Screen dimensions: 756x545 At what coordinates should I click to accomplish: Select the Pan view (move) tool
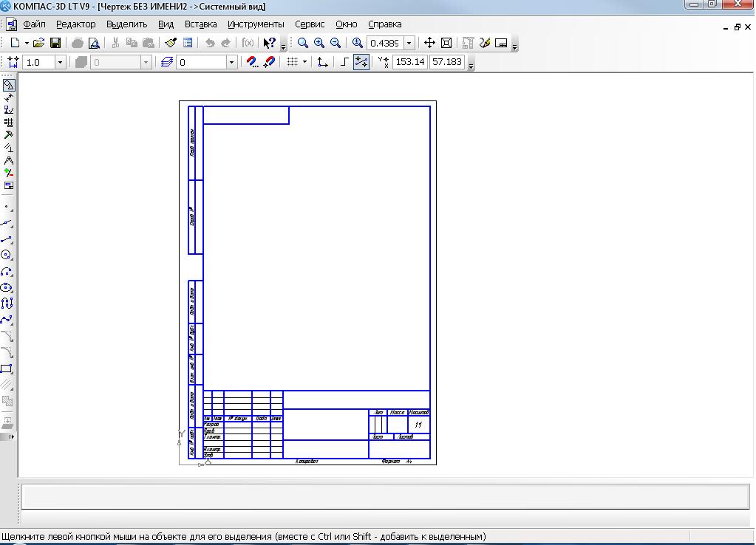tap(429, 43)
